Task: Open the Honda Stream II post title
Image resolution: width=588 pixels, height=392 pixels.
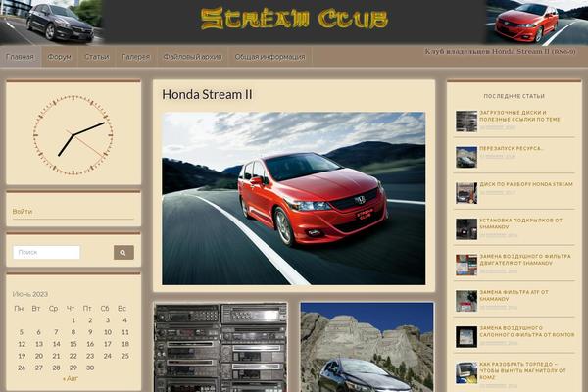Action: [x=207, y=94]
